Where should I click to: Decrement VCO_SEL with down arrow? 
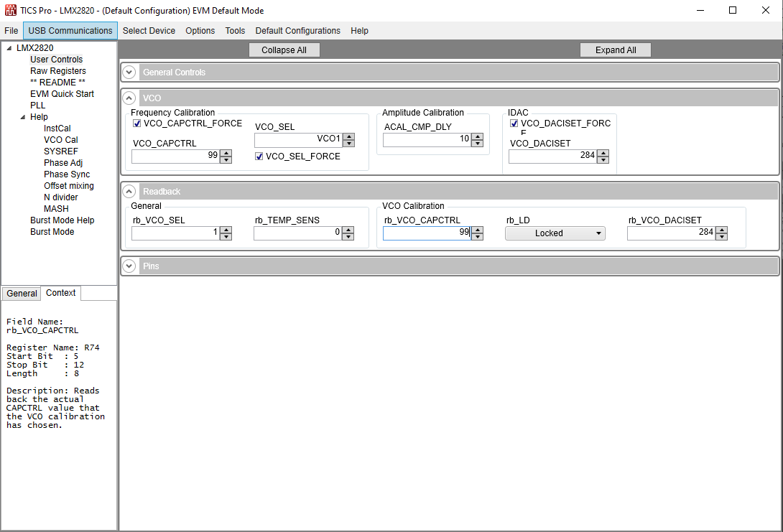point(349,144)
